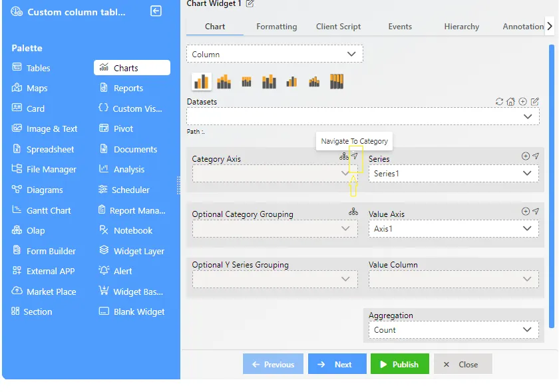Navigate to Value Axis settings icon
Image resolution: width=559 pixels, height=392 pixels.
536,211
